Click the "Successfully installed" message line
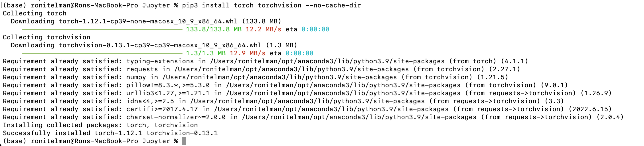The height and width of the screenshot is (146, 644). (110, 133)
